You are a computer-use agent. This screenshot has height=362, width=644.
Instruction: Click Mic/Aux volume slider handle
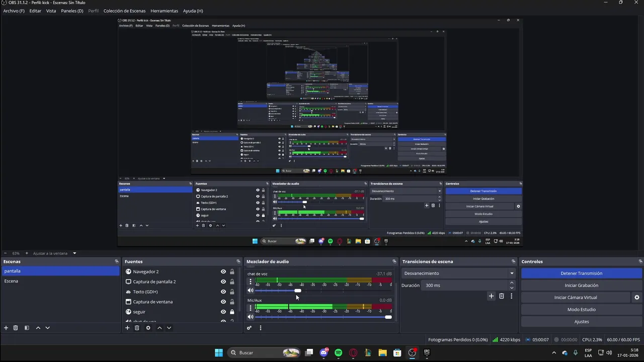(x=388, y=317)
